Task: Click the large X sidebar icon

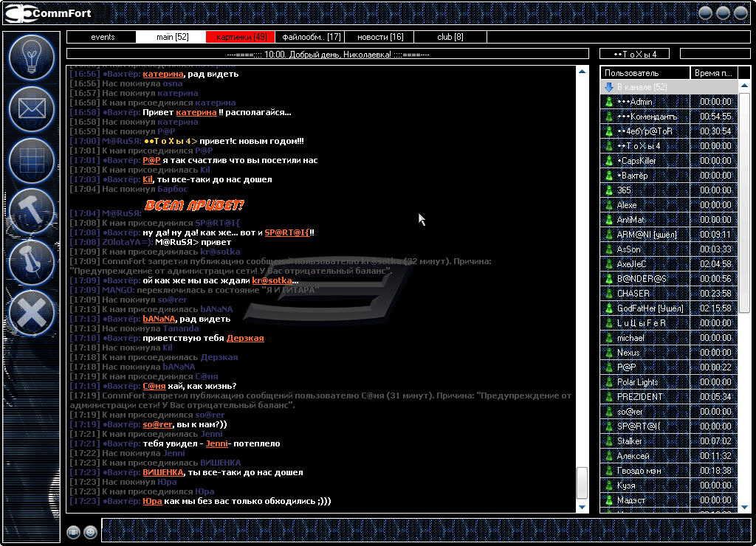Action: coord(32,313)
